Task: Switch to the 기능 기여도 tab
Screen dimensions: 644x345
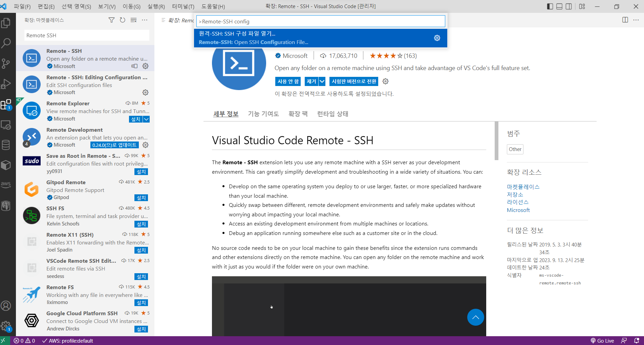Action: (263, 114)
